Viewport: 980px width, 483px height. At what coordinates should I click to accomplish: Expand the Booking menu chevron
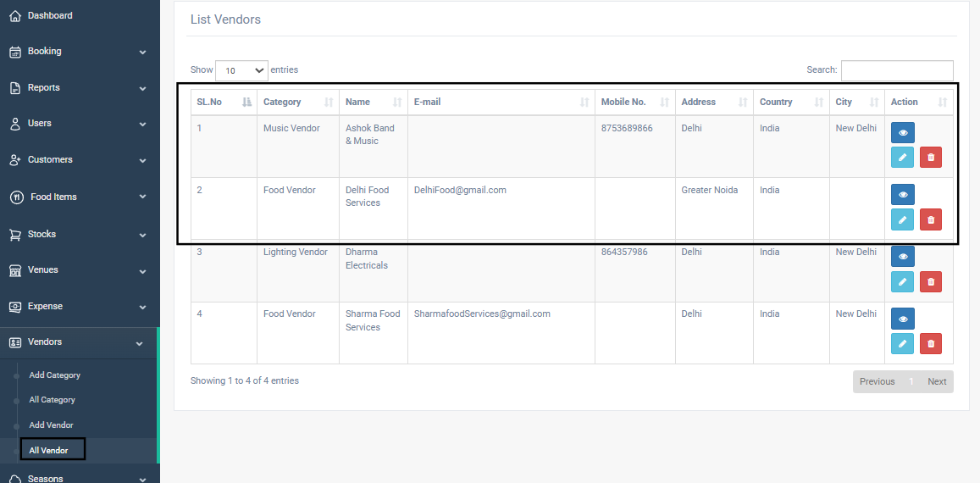click(x=142, y=52)
